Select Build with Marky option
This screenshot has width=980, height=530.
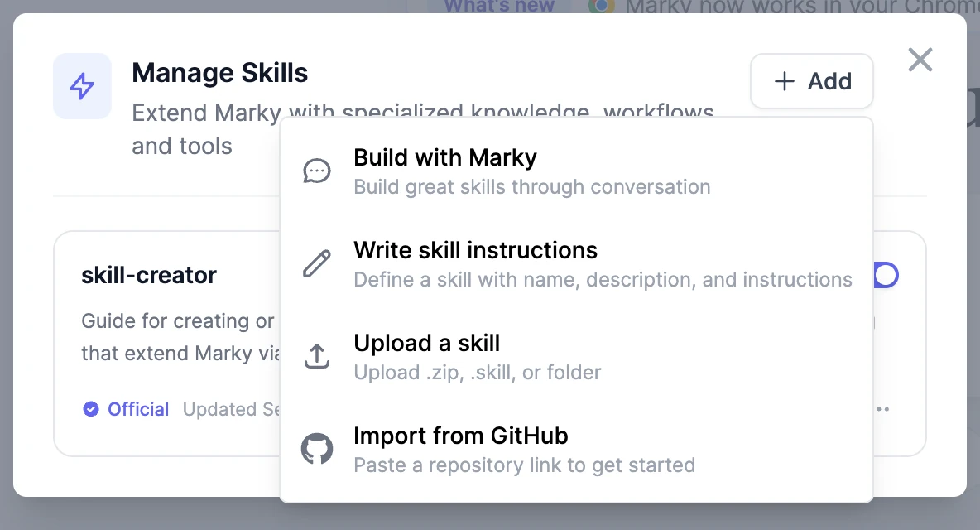click(x=576, y=171)
